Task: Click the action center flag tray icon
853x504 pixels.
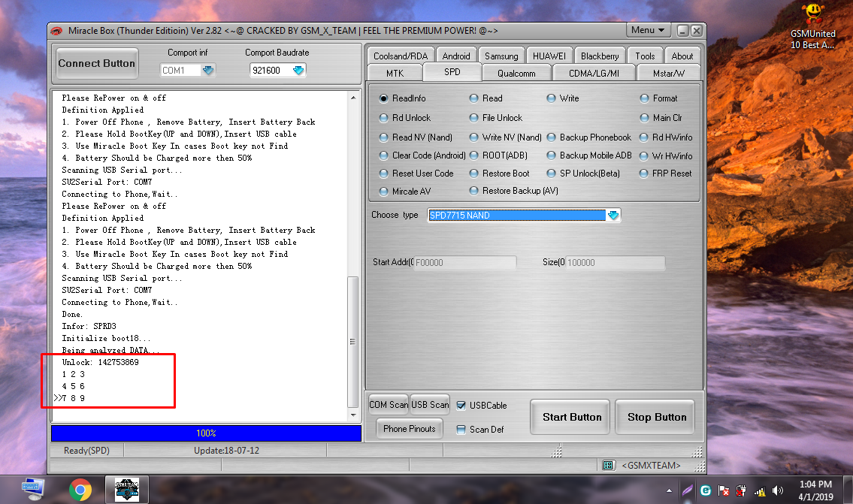Action: [x=724, y=491]
